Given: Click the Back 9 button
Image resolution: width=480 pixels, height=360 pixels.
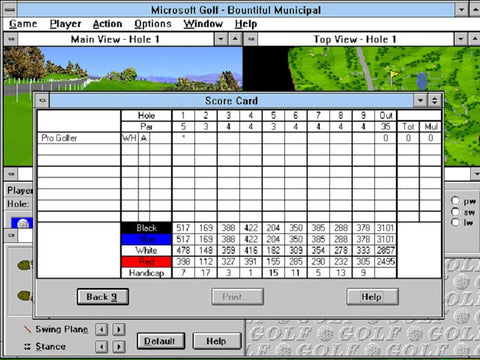Looking at the screenshot, I should [103, 297].
